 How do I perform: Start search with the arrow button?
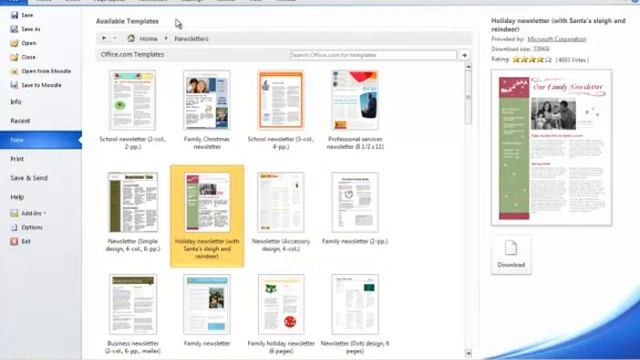pos(464,55)
